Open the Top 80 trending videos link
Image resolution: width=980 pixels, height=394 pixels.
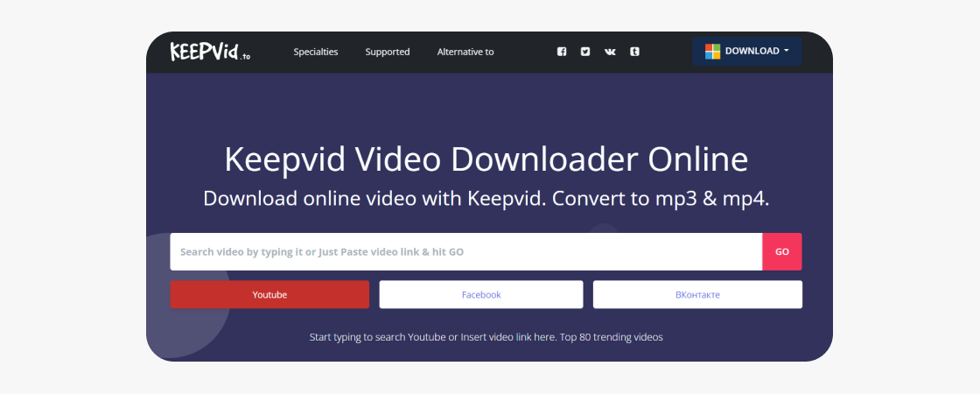[612, 337]
